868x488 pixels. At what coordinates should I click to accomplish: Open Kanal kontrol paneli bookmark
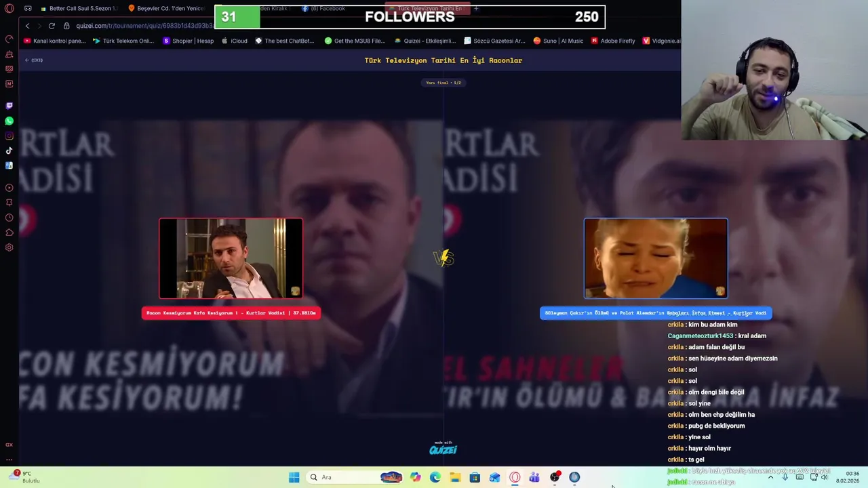pos(55,41)
